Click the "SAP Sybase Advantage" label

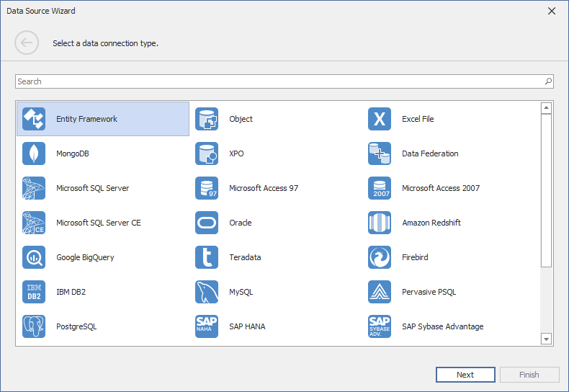(442, 326)
